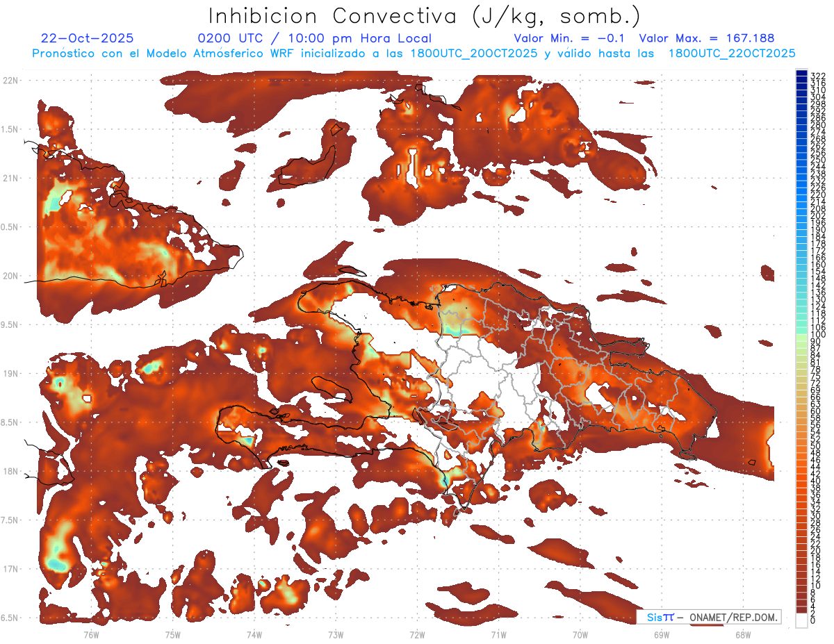The width and height of the screenshot is (834, 644).
Task: Click the 68W longitude label
Action: [x=743, y=634]
